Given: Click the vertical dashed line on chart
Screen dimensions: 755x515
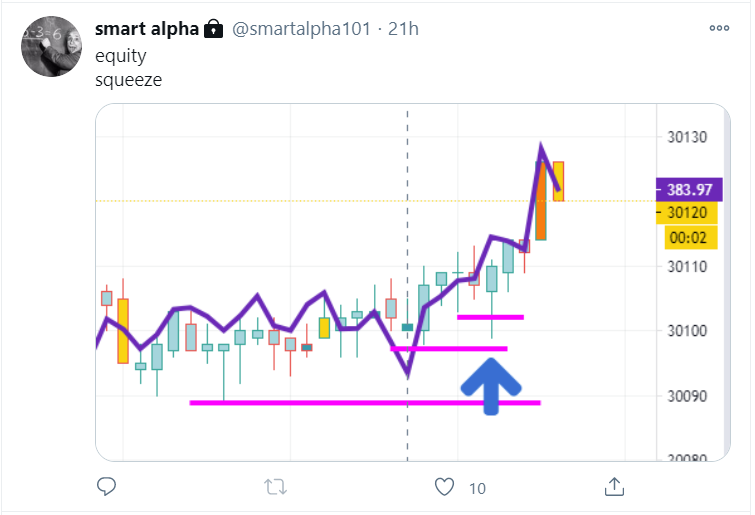Looking at the screenshot, I should [407, 250].
